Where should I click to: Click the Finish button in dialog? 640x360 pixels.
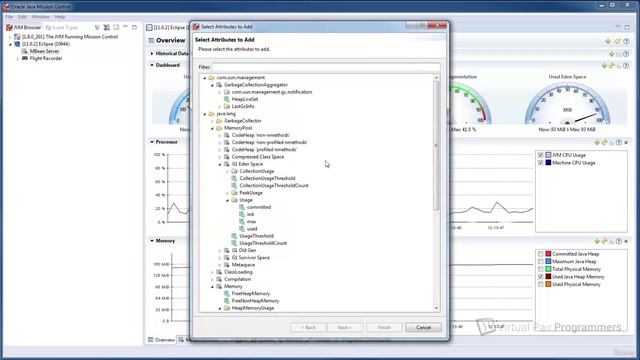[384, 327]
